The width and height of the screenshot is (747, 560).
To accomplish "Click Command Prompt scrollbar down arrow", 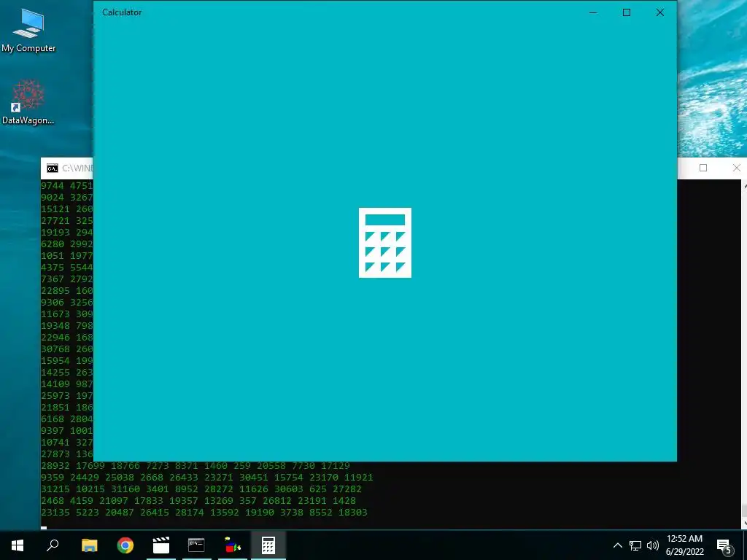I will click(745, 524).
